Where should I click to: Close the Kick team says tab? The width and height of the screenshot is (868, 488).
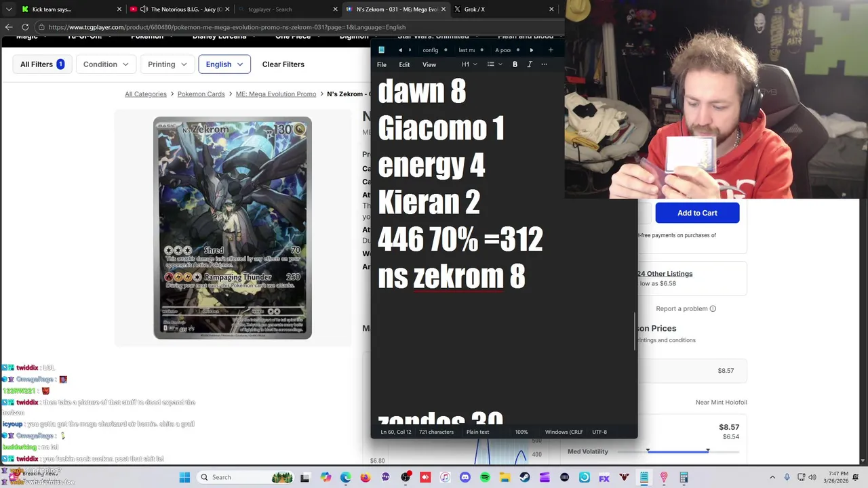tap(119, 9)
